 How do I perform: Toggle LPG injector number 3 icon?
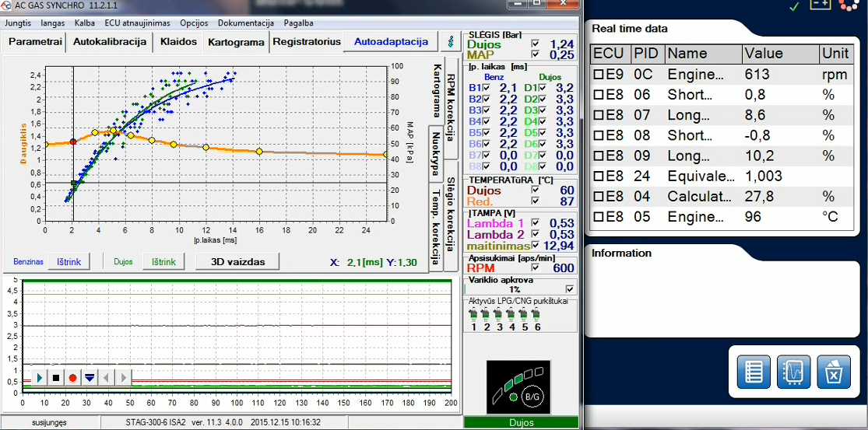pyautogui.click(x=499, y=320)
